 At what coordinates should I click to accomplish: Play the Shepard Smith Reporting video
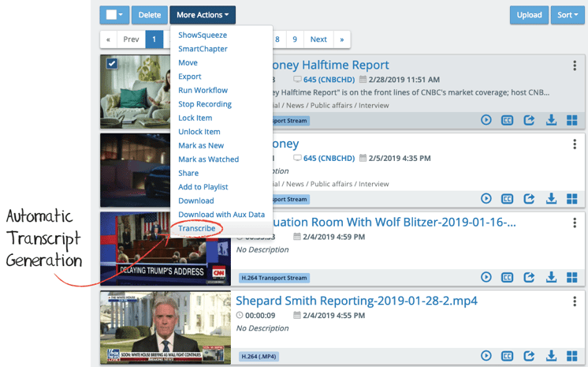point(486,356)
